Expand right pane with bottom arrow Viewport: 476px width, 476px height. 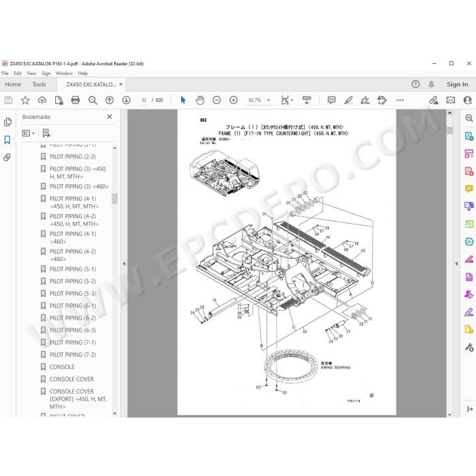tap(470, 409)
